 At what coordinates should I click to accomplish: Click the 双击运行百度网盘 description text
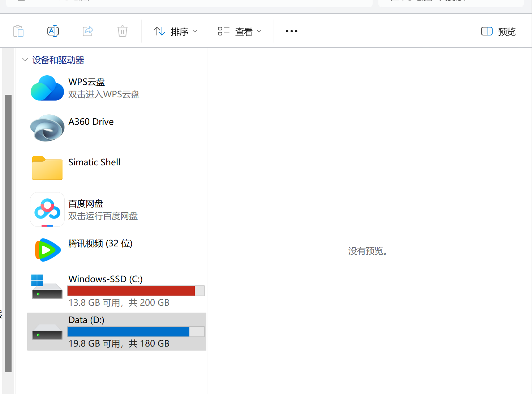click(x=103, y=216)
